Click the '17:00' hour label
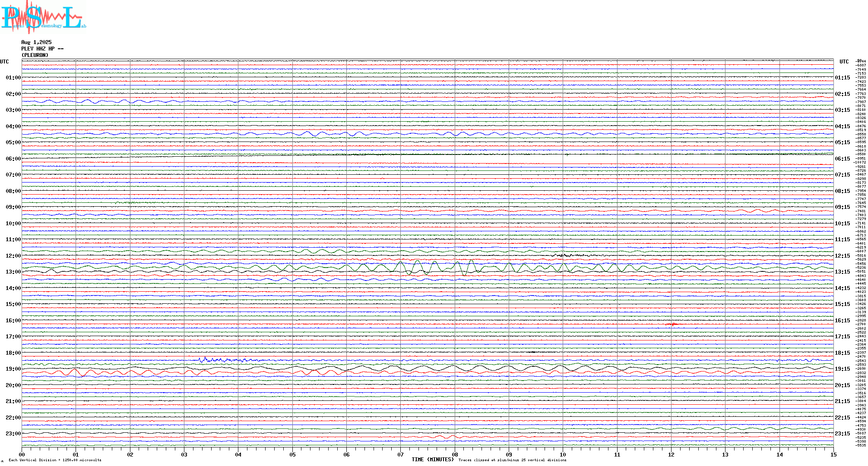868x466 pixels. click(x=13, y=337)
